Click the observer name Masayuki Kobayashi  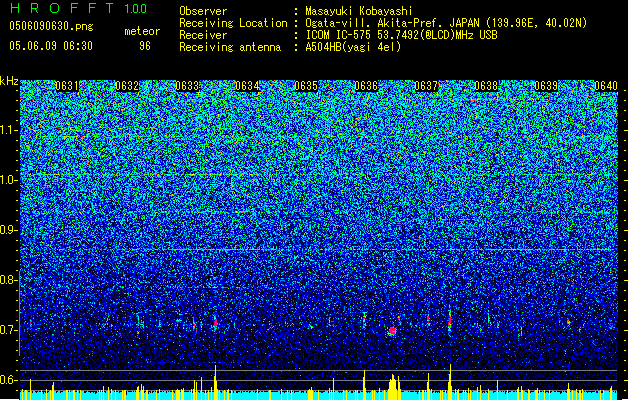coord(358,11)
